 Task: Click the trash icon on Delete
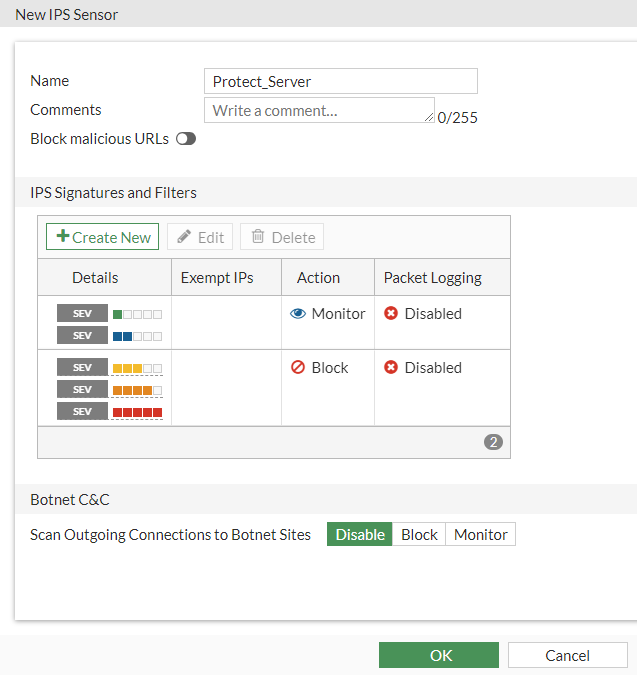pyautogui.click(x=258, y=237)
